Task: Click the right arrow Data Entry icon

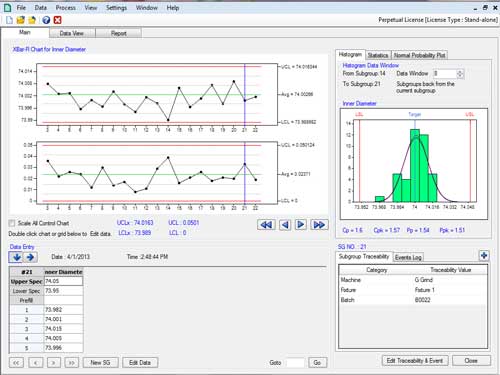Action: (30, 257)
